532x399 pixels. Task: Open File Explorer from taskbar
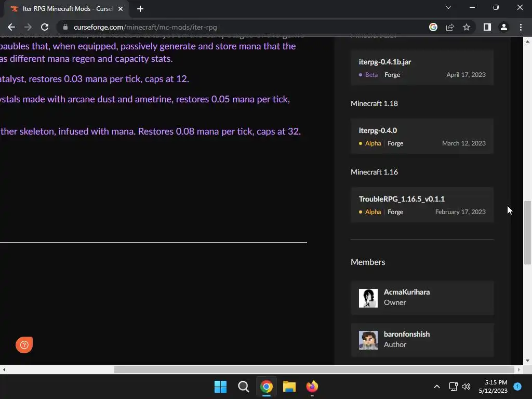pos(289,387)
